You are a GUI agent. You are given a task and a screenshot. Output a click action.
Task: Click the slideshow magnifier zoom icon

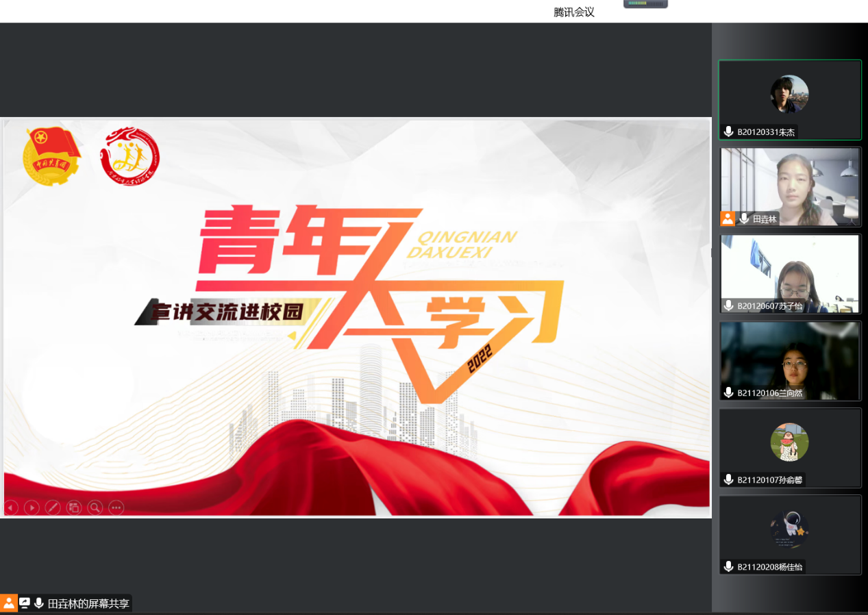(95, 507)
